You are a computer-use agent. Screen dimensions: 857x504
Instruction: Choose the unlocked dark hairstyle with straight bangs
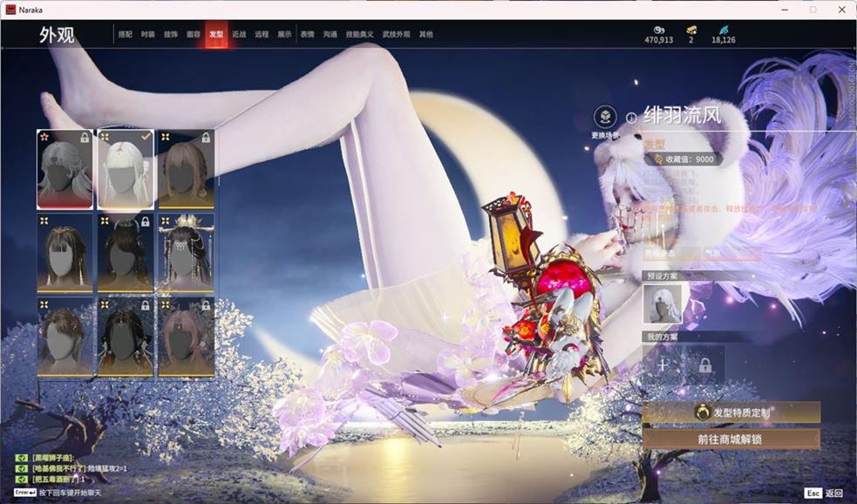coord(65,253)
